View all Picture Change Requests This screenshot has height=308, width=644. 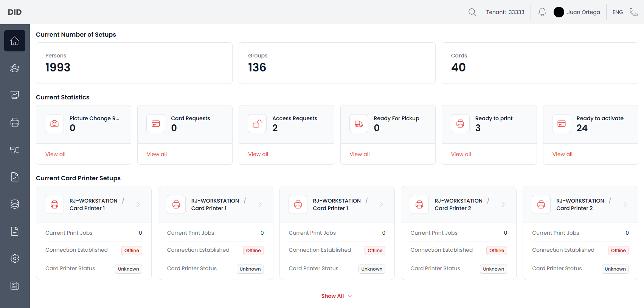tap(55, 154)
